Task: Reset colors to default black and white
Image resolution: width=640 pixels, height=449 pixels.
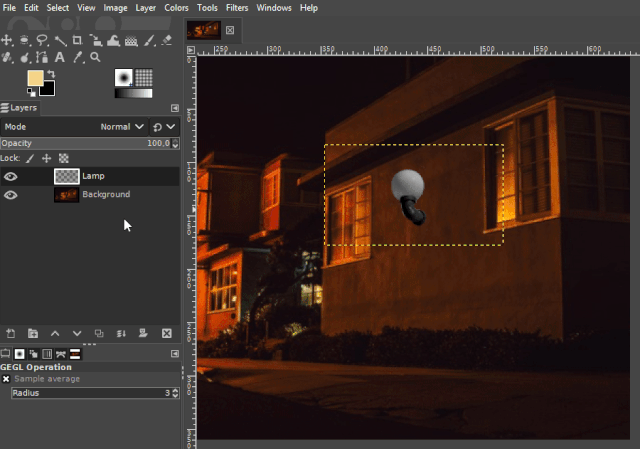Action: (31, 92)
